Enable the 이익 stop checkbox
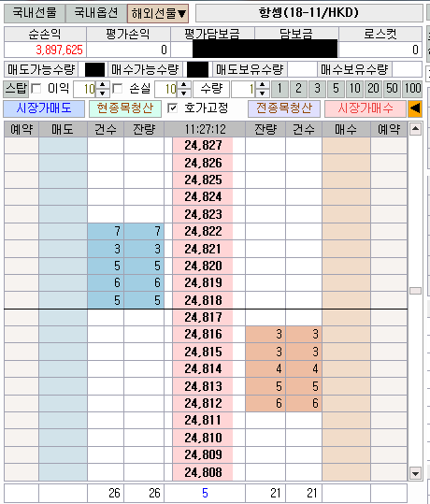Screen dimensions: 430x504 [36, 89]
